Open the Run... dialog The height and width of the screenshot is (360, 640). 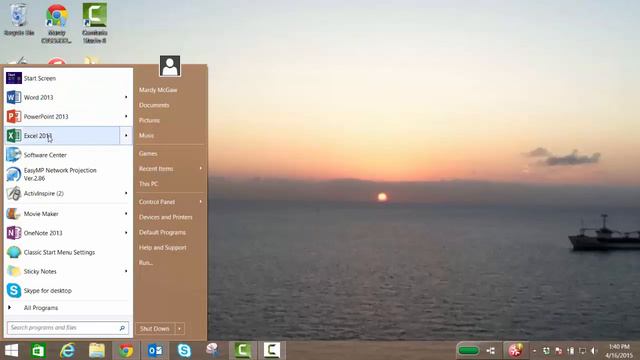(146, 263)
